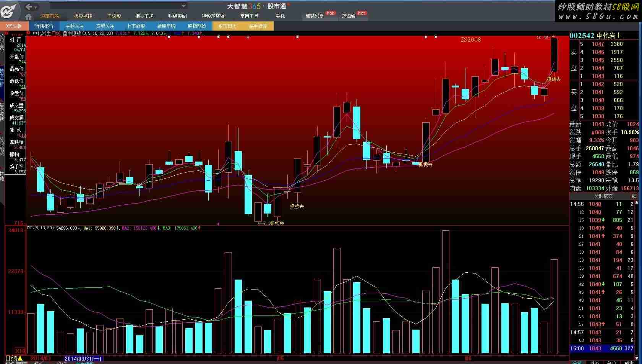This screenshot has width=642, height=364.
Task: Switch to the 新股申购 tab
Action: click(166, 26)
